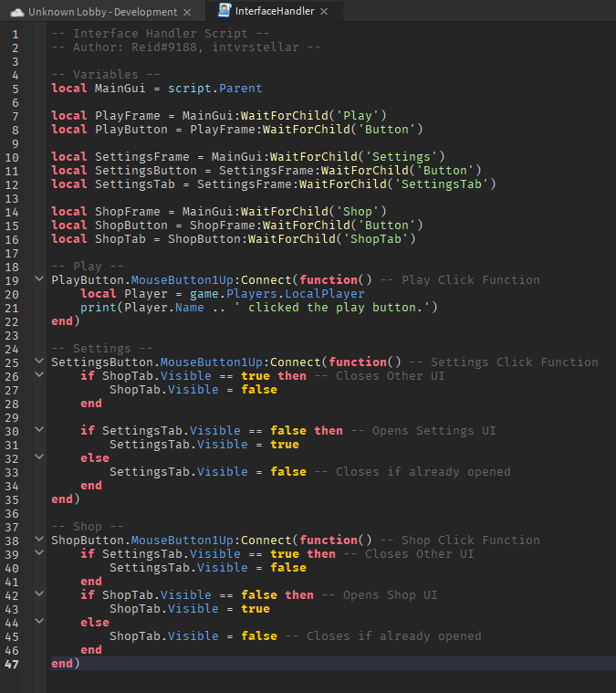Click the 'Opens Settings UI' comment

point(423,431)
